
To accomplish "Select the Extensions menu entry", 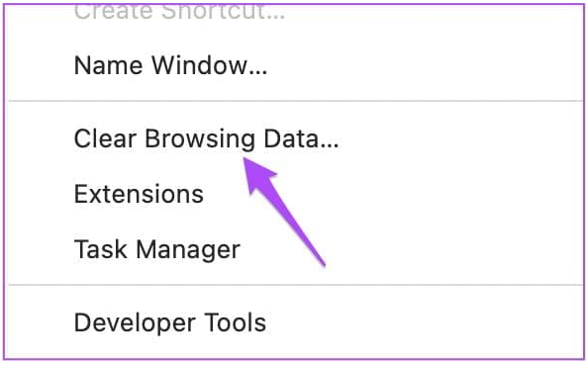I will 294,194.
